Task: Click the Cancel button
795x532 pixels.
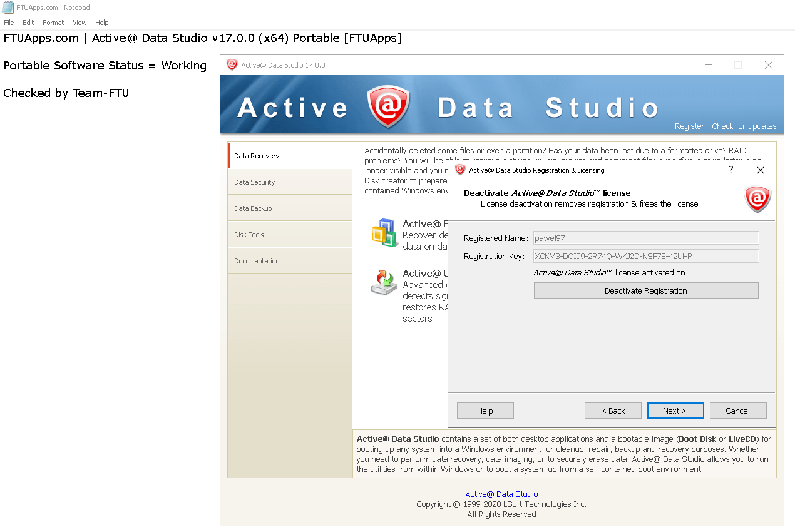Action: tap(738, 411)
